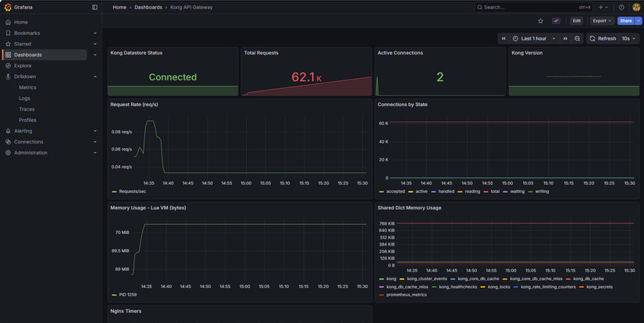644x323 pixels.
Task: Open Explore from the sidebar
Action: click(23, 66)
